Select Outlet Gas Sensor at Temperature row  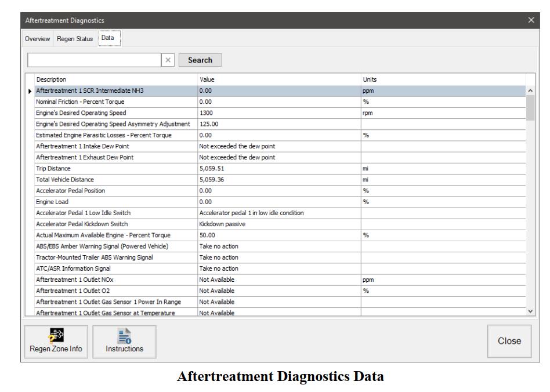[280, 312]
